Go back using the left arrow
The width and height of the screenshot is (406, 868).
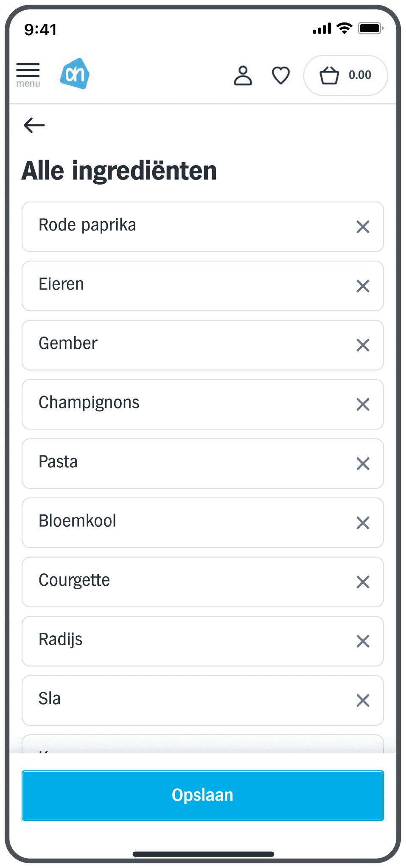[x=34, y=125]
